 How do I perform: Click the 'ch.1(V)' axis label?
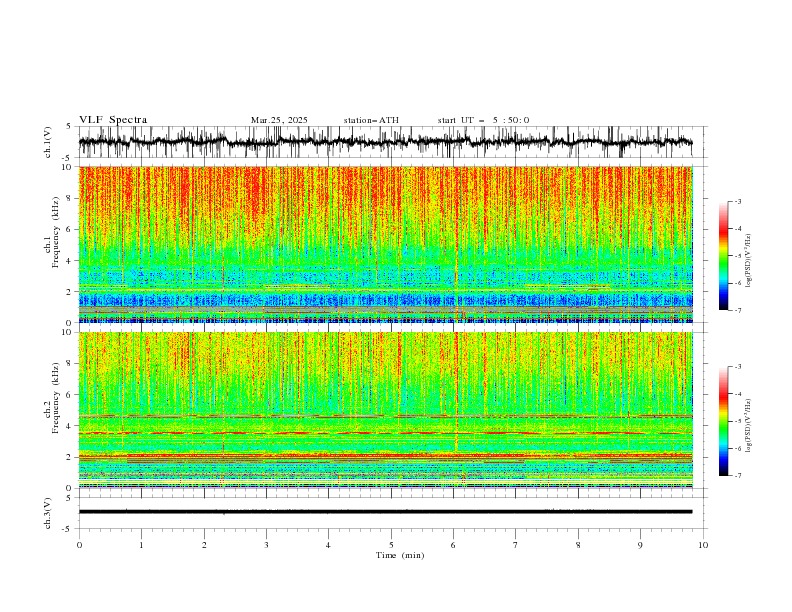(x=48, y=142)
